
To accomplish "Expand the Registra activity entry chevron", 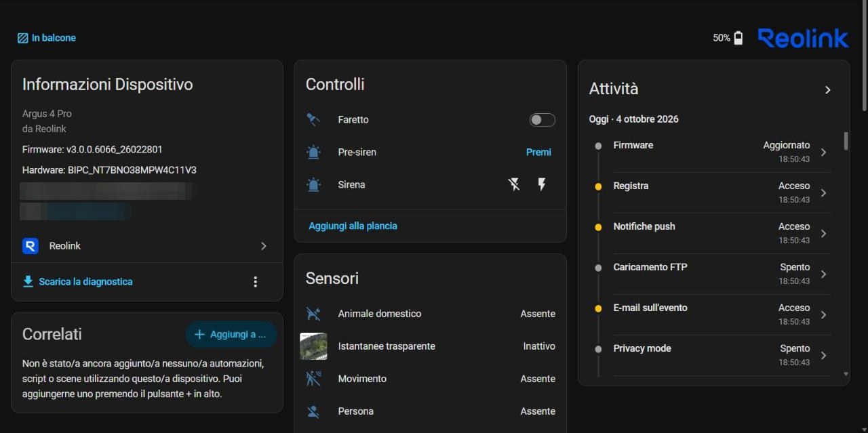I will point(823,193).
